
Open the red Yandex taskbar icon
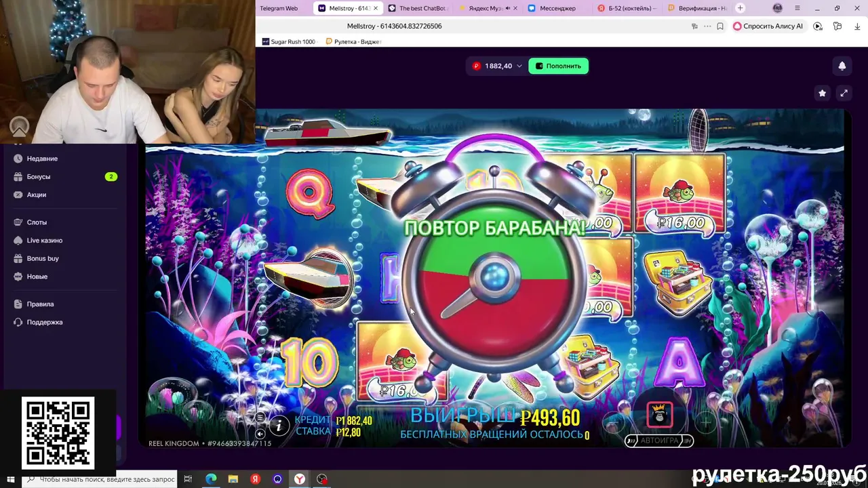click(255, 479)
